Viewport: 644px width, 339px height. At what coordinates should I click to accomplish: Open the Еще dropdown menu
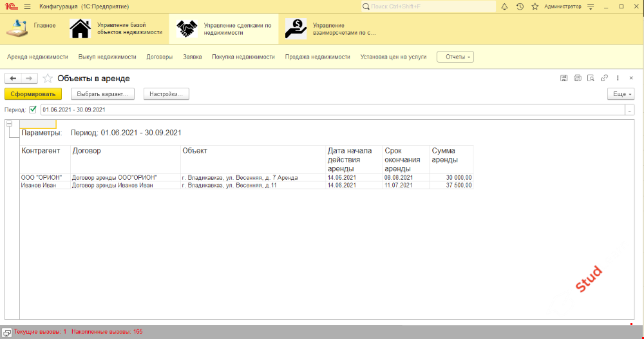[621, 94]
